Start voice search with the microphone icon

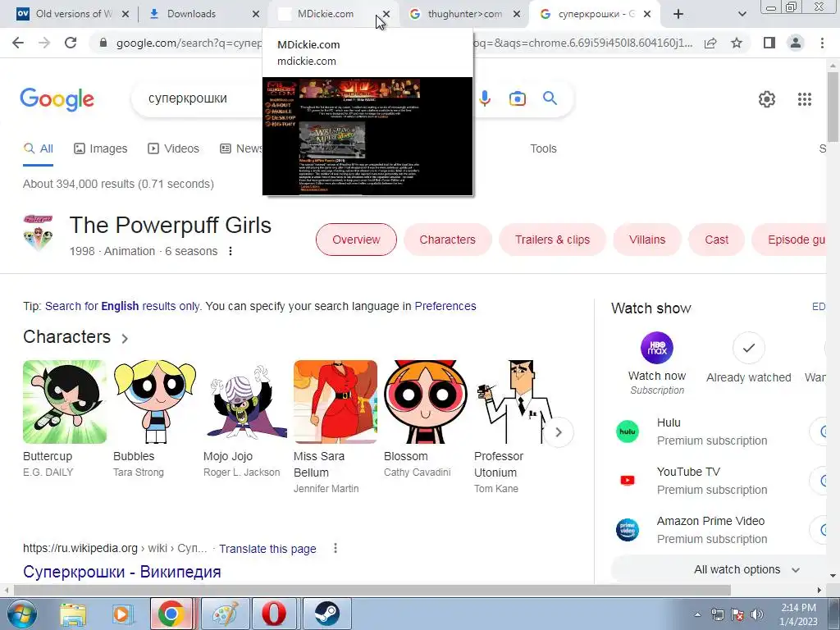[485, 98]
